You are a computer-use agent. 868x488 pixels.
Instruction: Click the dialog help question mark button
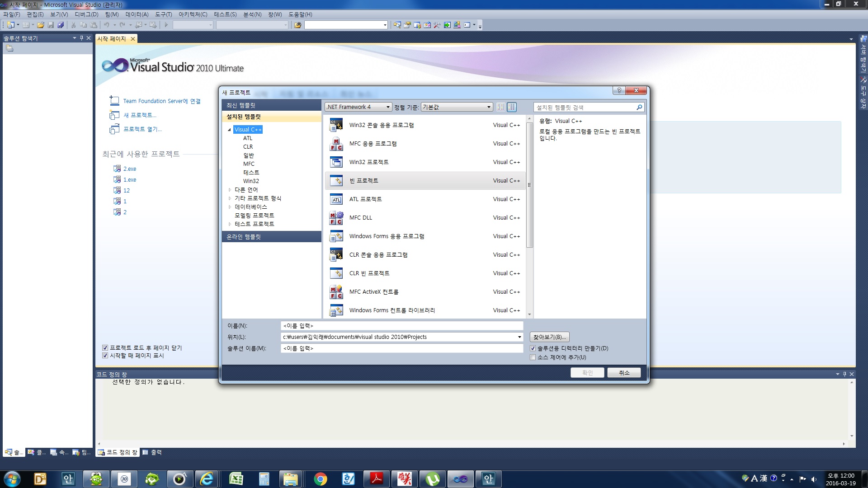coord(619,90)
